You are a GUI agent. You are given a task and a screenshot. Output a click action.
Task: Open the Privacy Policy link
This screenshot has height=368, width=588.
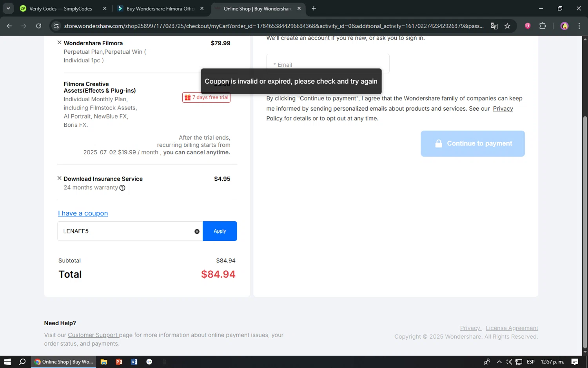click(x=503, y=109)
